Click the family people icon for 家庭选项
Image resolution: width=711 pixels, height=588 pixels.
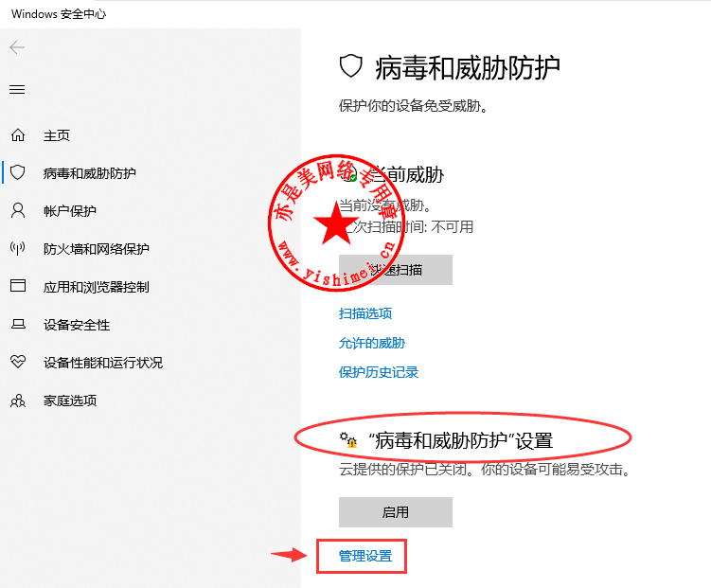18,401
